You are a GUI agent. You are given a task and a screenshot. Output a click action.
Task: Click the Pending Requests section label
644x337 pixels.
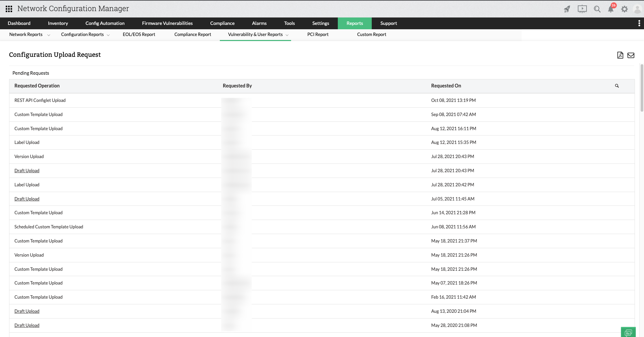[31, 73]
